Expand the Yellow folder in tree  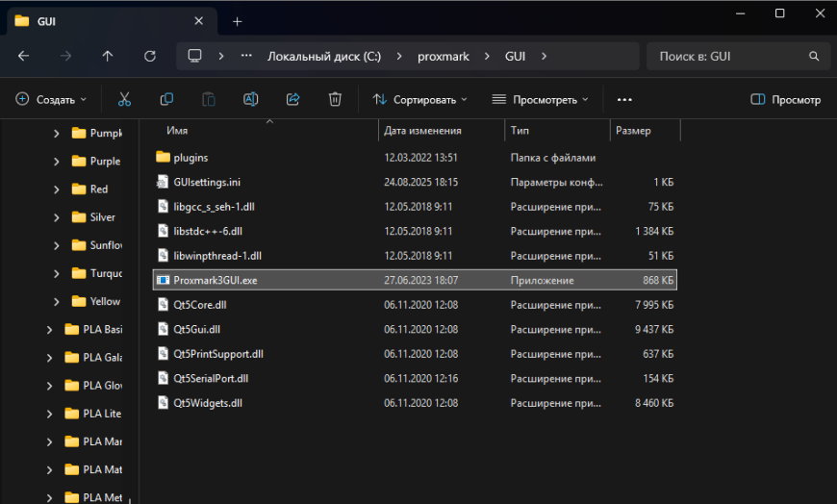pos(56,302)
